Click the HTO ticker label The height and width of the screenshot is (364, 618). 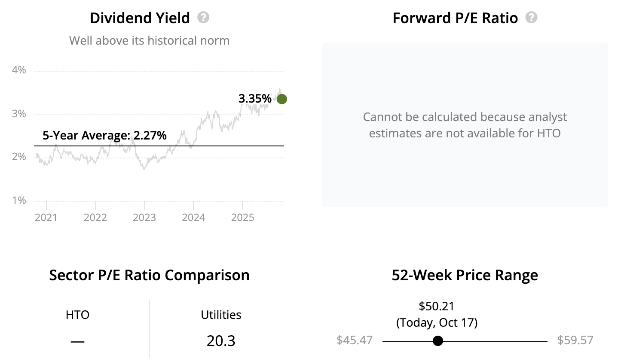pos(77,315)
